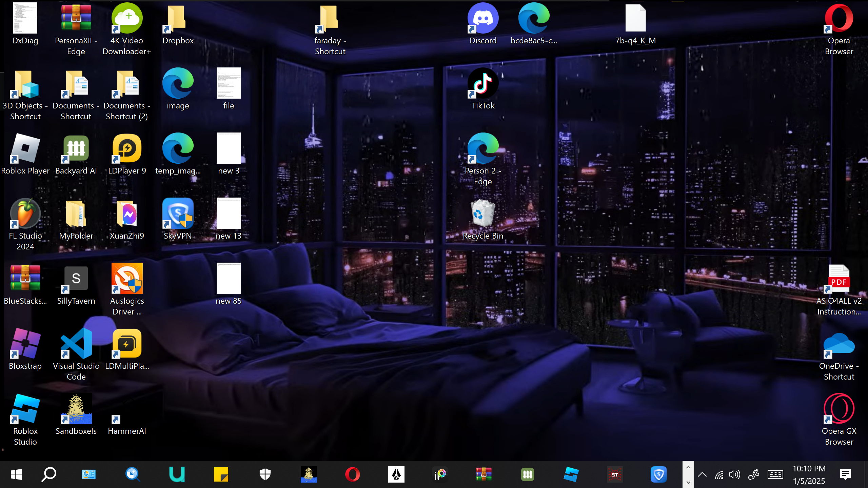868x488 pixels.
Task: Open the Windows Start menu
Action: point(16,474)
